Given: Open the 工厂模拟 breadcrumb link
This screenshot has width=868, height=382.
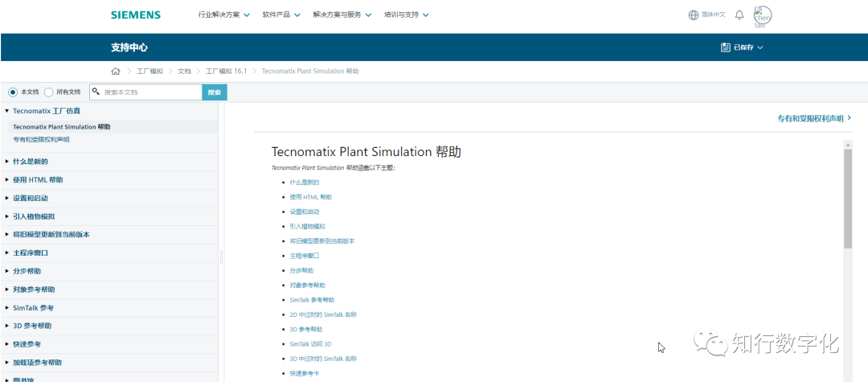Looking at the screenshot, I should pos(149,72).
